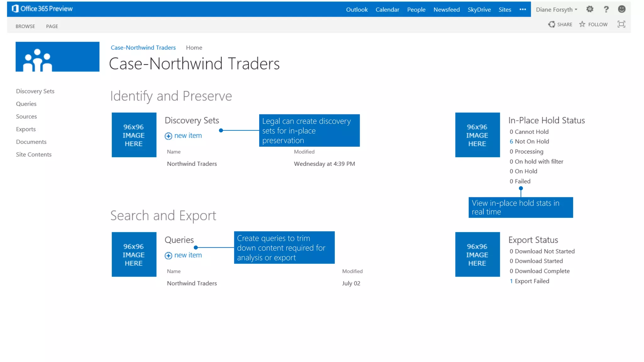The height and width of the screenshot is (362, 644).
Task: Click the Case-Northwind Traders breadcrumb link
Action: click(143, 47)
